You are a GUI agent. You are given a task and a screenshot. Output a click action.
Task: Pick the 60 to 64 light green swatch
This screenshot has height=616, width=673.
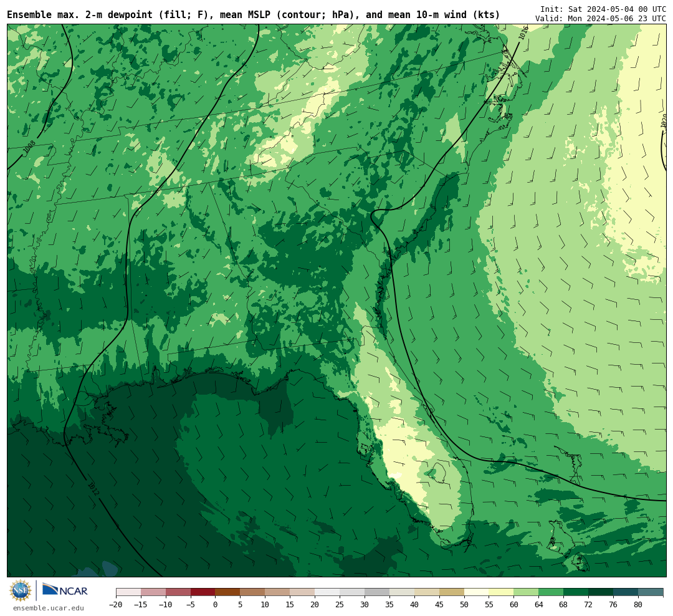[x=526, y=592]
